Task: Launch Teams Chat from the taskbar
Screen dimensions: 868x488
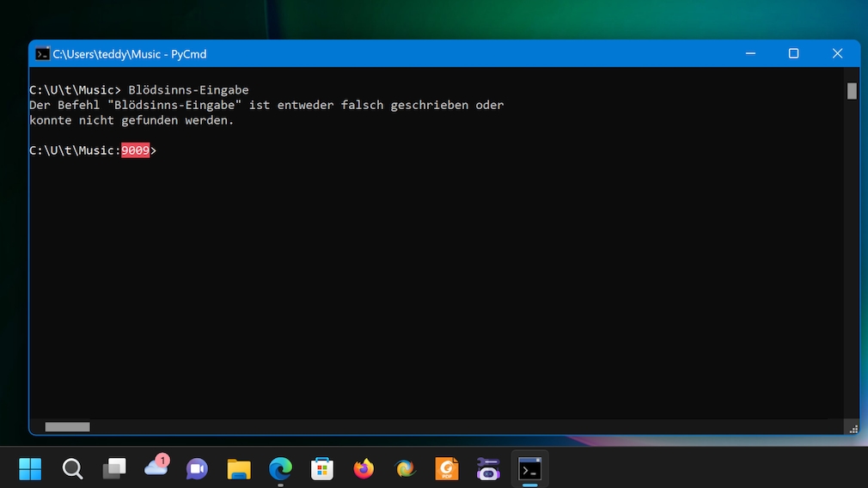Action: 197,468
